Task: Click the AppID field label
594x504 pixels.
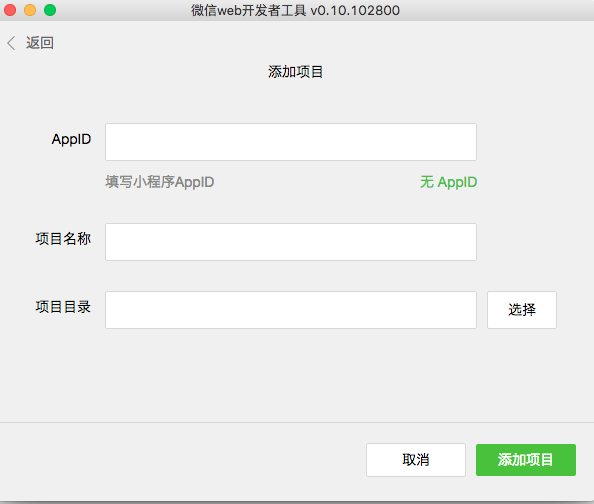Action: (71, 139)
